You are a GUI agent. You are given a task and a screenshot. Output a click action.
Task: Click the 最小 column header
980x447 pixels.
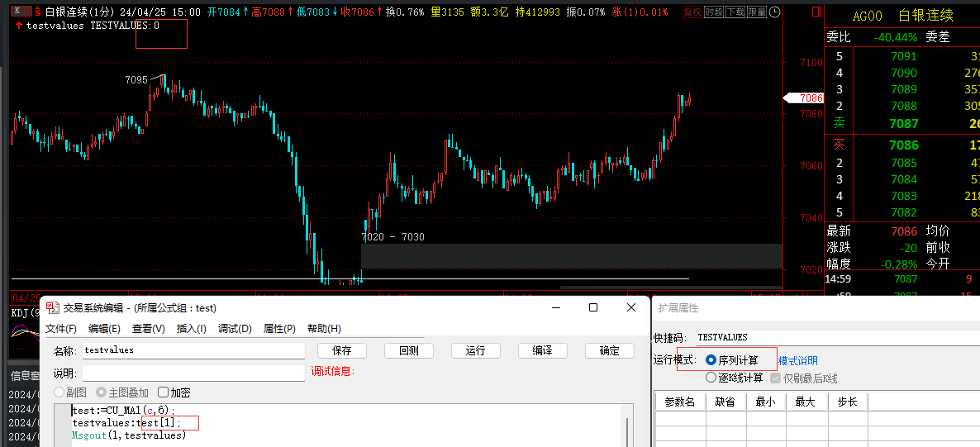click(x=766, y=402)
